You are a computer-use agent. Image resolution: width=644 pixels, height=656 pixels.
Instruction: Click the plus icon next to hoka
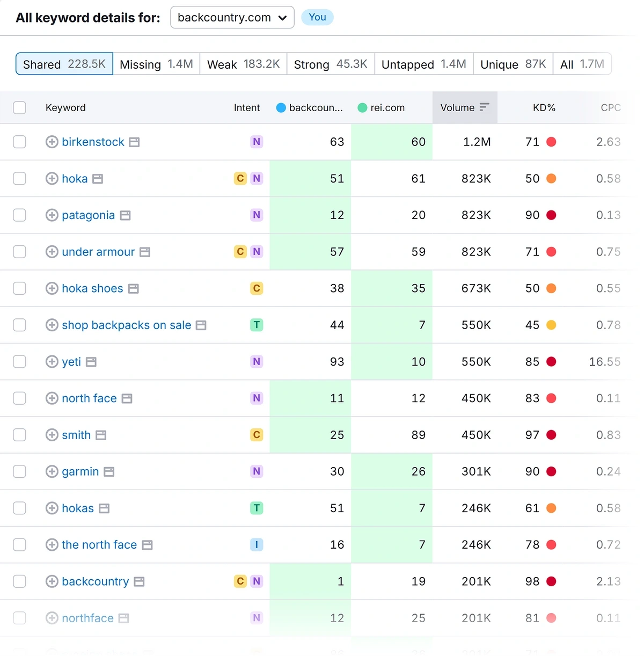coord(52,178)
